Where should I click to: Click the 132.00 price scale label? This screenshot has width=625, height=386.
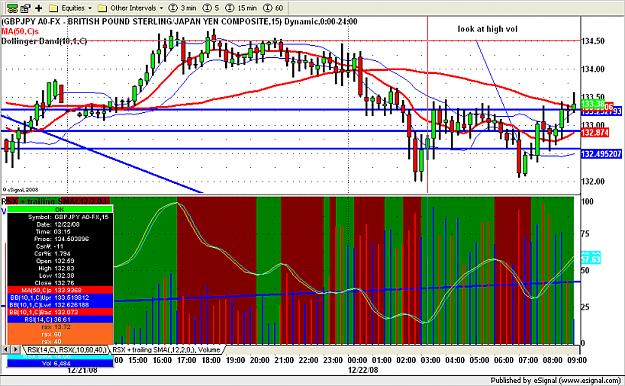[593, 181]
